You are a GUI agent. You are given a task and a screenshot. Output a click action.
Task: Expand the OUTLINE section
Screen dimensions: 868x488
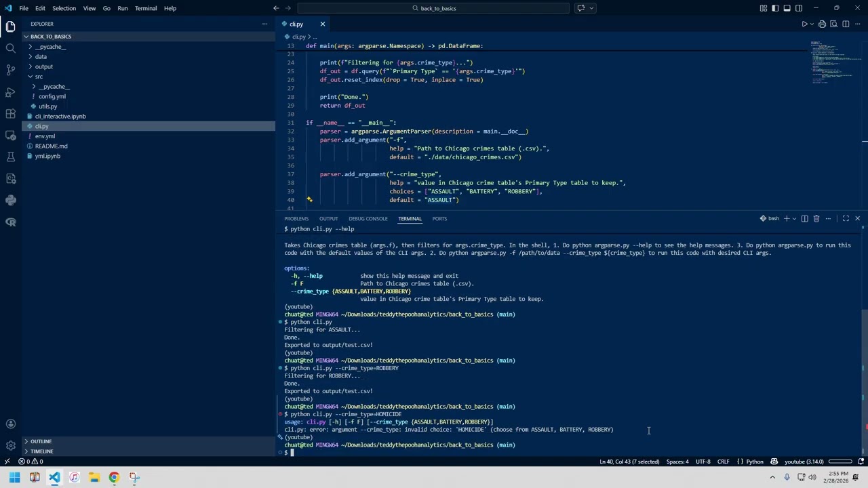[41, 441]
